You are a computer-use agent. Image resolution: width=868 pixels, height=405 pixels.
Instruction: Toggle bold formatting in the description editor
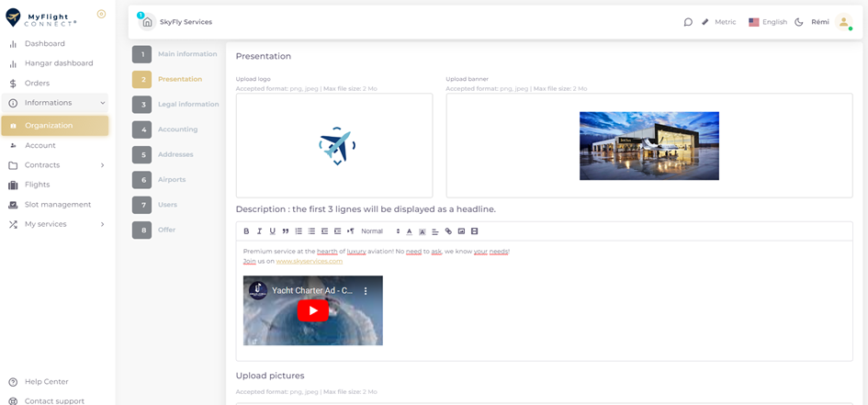246,231
